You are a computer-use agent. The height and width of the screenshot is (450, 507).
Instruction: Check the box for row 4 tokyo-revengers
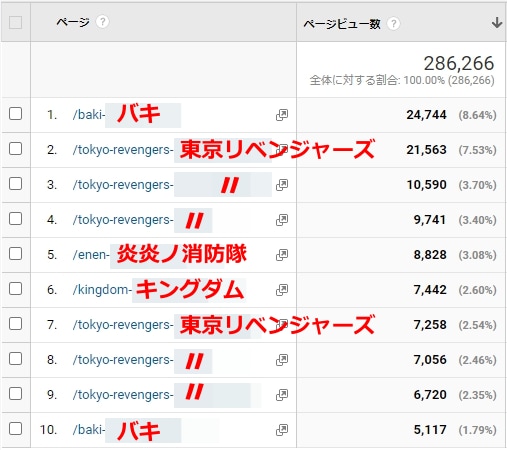coord(15,219)
